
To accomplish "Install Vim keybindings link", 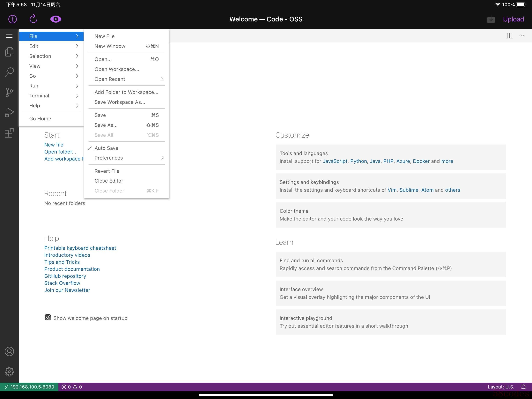I will point(392,190).
